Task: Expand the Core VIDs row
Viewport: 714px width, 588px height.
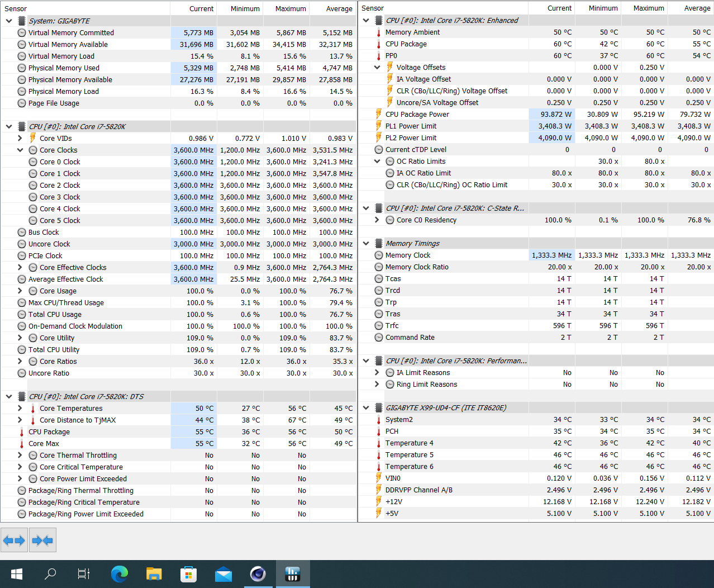Action: (20, 138)
